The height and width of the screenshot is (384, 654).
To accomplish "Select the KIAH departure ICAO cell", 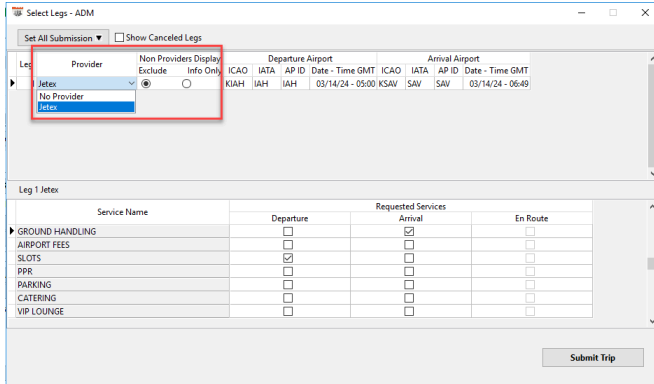I will tap(237, 84).
